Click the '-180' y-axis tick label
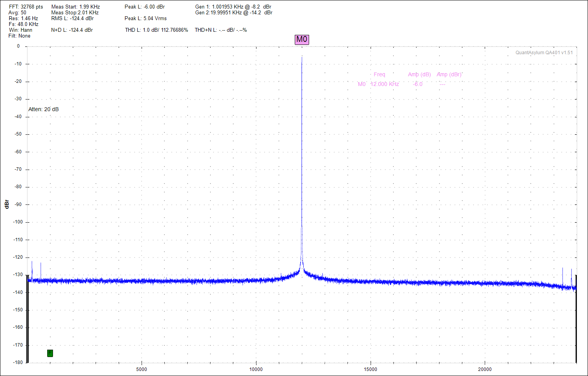588x376 pixels. click(x=18, y=362)
